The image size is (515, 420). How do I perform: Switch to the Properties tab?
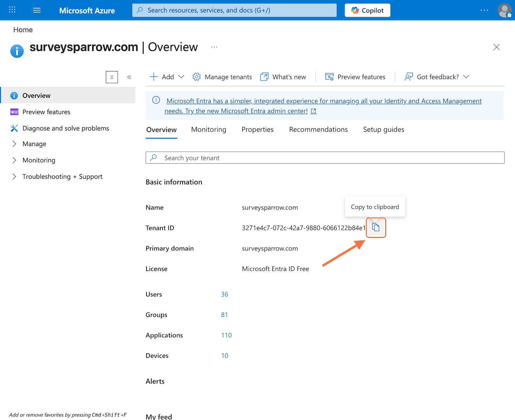[257, 129]
